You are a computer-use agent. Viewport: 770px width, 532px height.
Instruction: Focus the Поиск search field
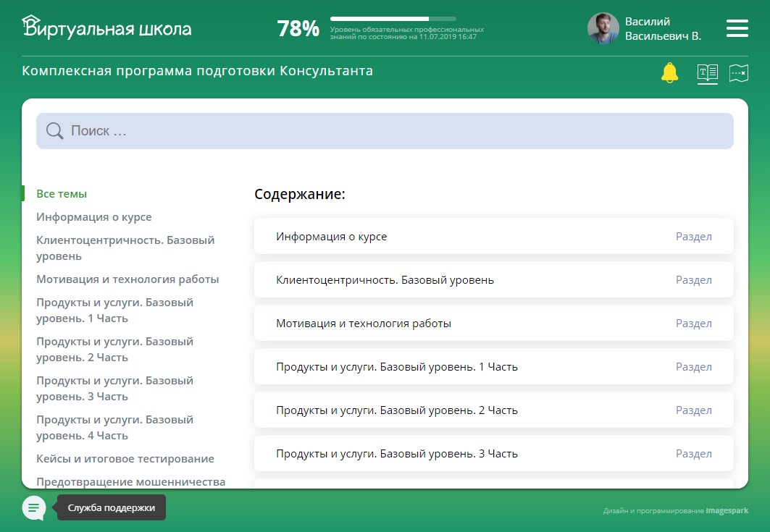(x=385, y=131)
